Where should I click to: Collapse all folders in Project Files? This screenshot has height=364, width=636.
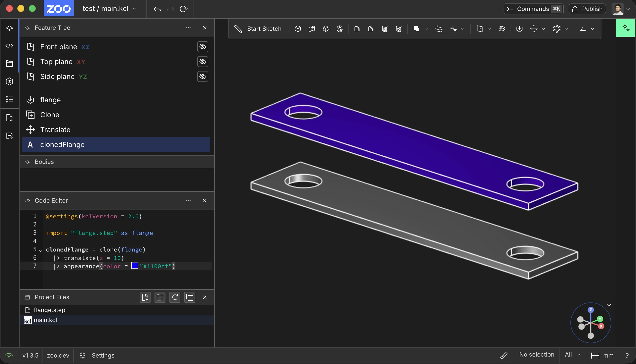[x=190, y=297]
